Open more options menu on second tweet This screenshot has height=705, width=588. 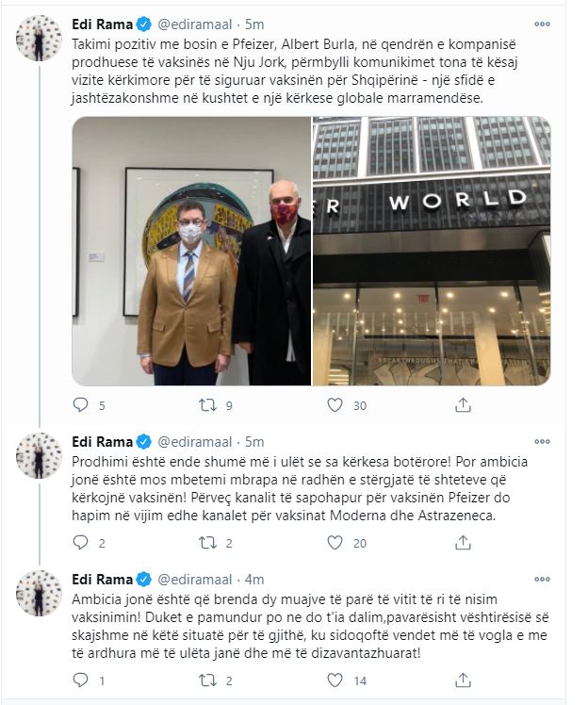[x=542, y=441]
